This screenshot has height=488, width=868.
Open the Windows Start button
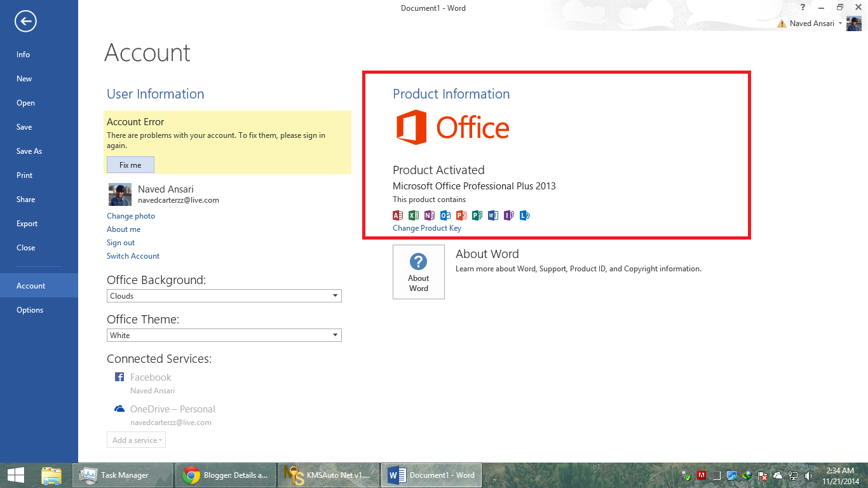click(x=16, y=475)
